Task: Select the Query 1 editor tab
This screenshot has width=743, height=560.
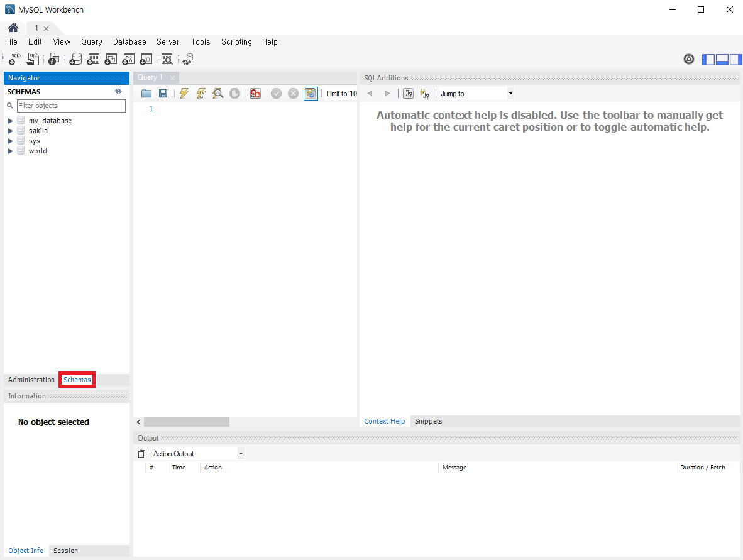Action: coord(150,77)
